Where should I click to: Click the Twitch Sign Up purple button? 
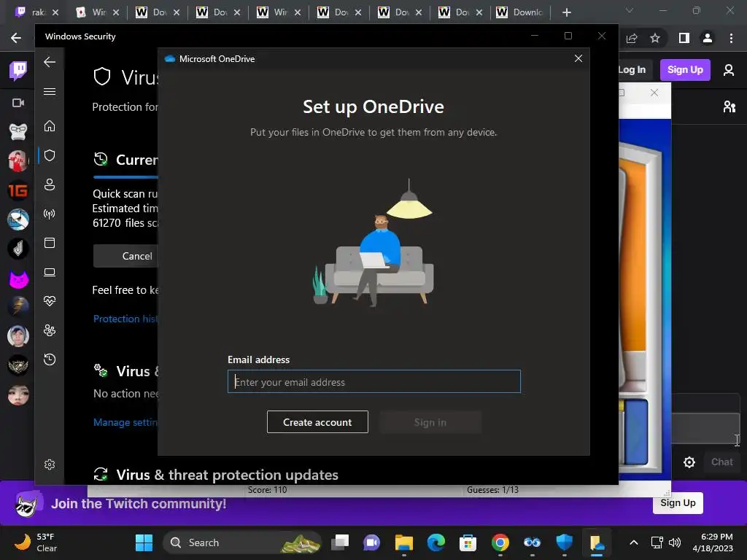pyautogui.click(x=685, y=70)
